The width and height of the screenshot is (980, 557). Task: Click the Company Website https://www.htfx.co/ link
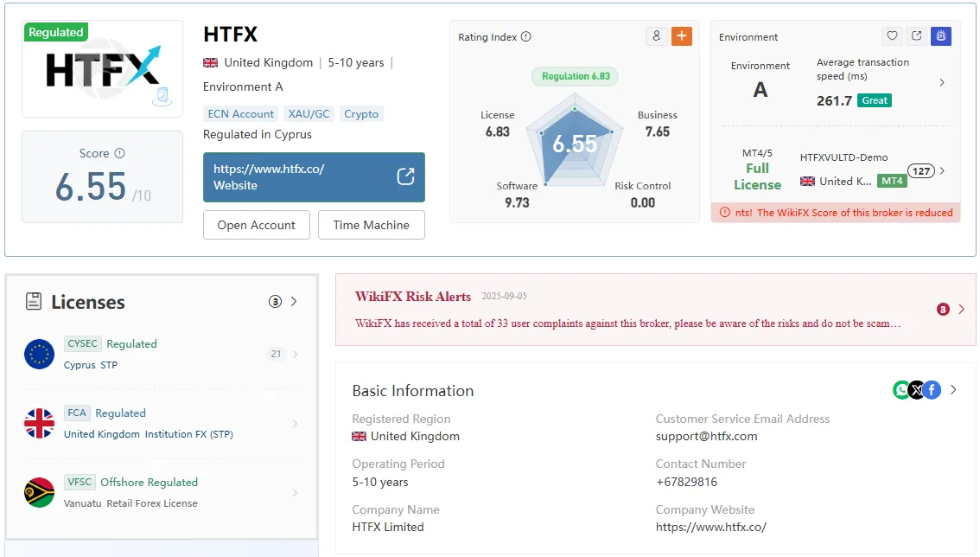coord(710,527)
